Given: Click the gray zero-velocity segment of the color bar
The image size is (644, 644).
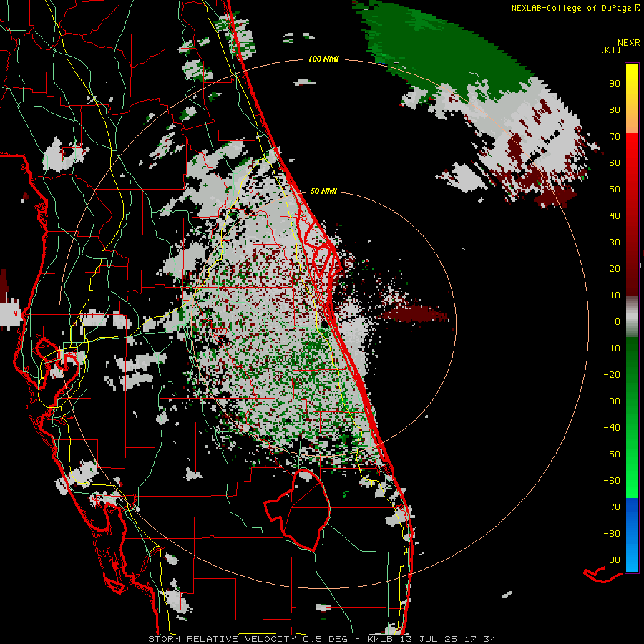Looking at the screenshot, I should [632, 317].
